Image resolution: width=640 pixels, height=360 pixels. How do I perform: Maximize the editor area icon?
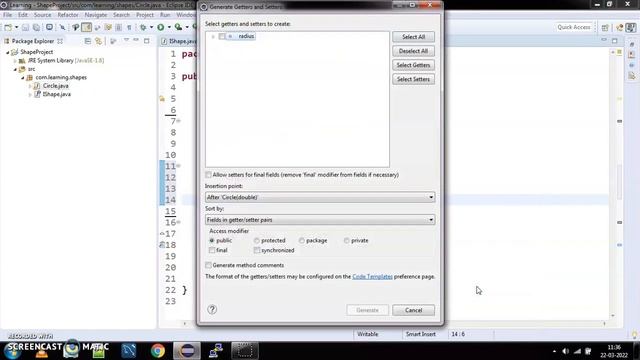click(615, 40)
